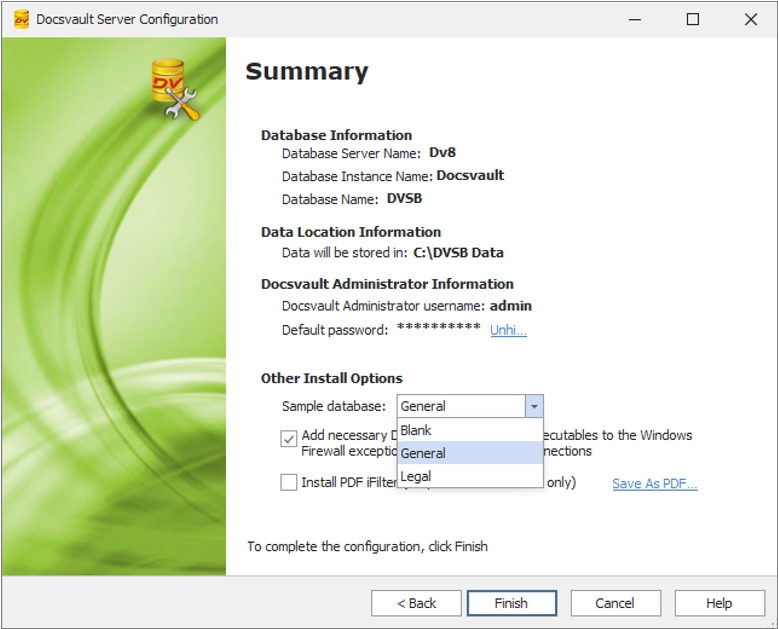Click the Summary heading
The height and width of the screenshot is (629, 778).
click(x=307, y=71)
